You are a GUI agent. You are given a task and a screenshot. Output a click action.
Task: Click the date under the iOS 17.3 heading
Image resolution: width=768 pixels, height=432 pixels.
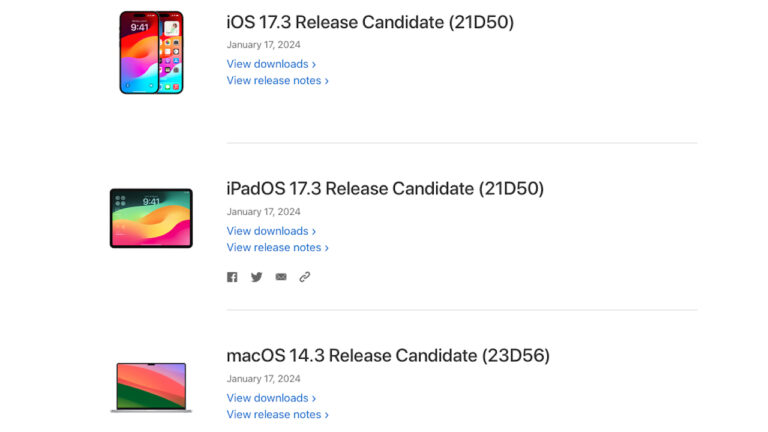point(263,45)
